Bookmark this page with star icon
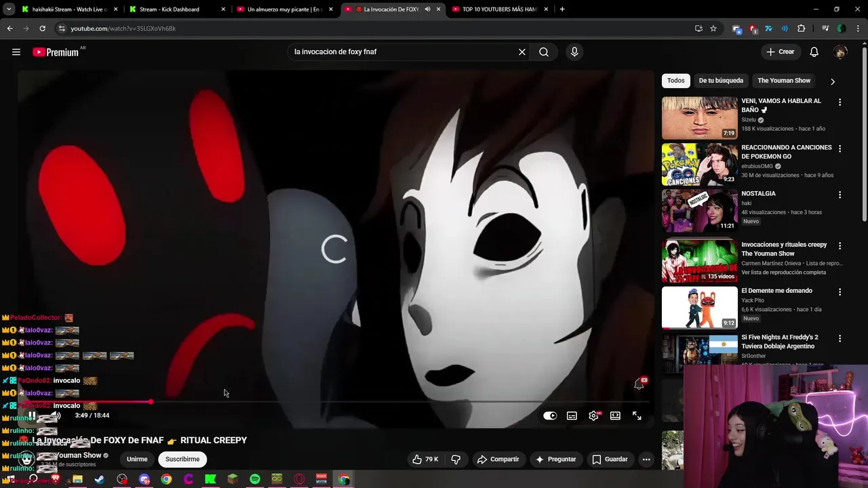This screenshot has height=488, width=868. tap(713, 28)
